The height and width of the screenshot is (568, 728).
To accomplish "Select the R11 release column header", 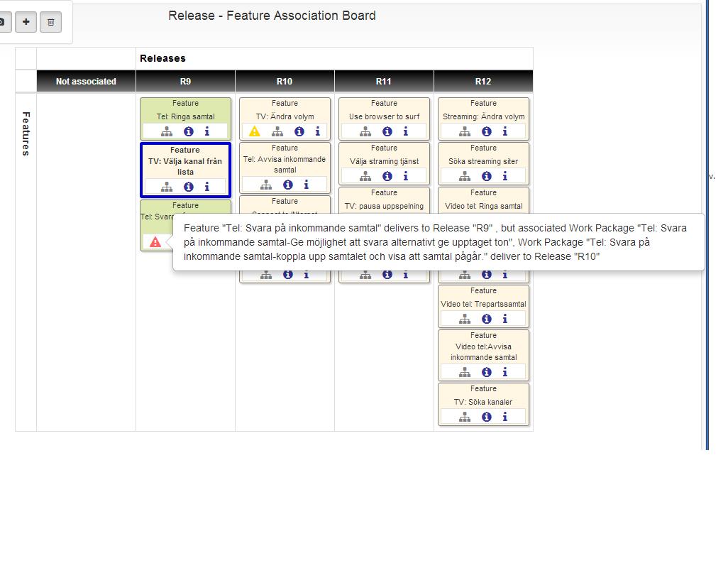I will click(384, 81).
